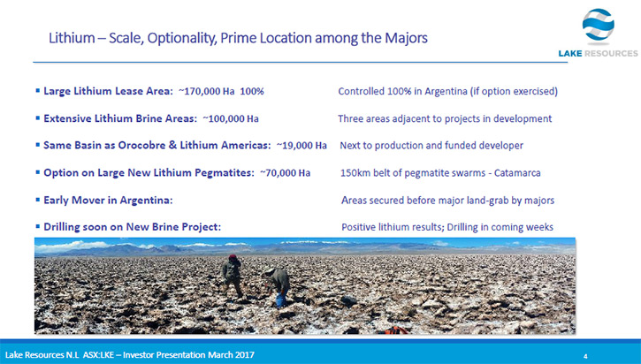
Task: Click 'Large Lithium Lease Area:' heading
Action: (x=109, y=91)
